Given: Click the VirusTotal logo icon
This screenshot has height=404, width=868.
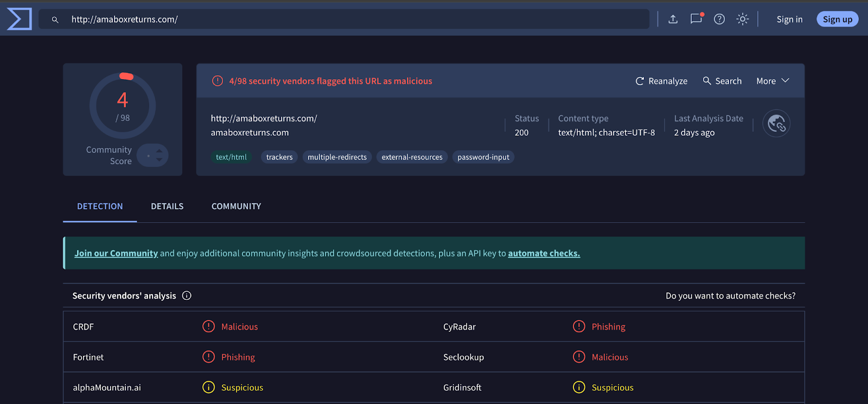Looking at the screenshot, I should [20, 19].
